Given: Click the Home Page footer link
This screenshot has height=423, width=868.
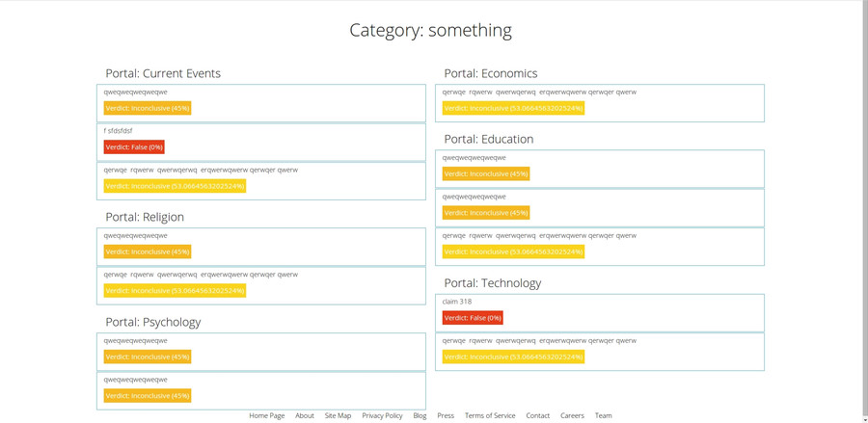Looking at the screenshot, I should click(x=266, y=415).
